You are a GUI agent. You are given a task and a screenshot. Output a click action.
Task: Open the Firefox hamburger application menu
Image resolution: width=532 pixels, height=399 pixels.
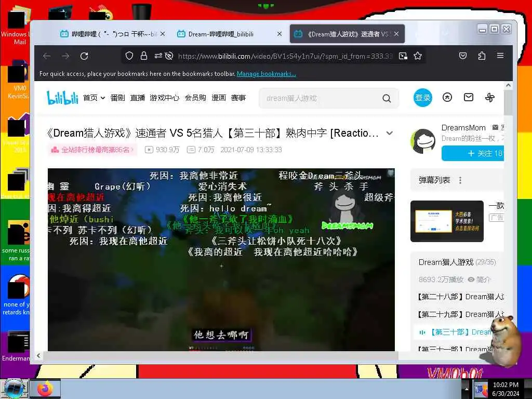coord(500,56)
